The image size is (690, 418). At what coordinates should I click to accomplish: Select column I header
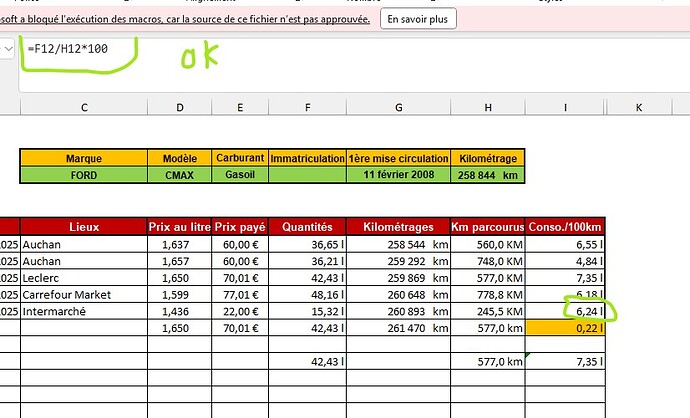[565, 108]
